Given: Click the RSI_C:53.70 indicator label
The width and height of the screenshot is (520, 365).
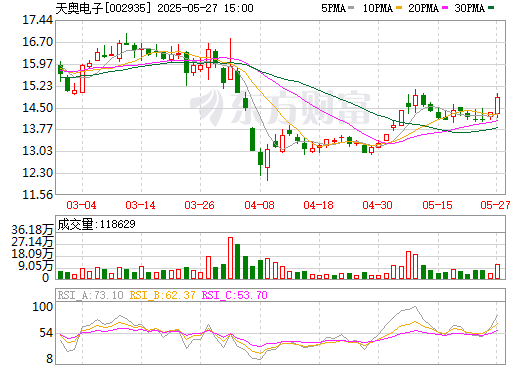Looking at the screenshot, I should [x=235, y=295].
